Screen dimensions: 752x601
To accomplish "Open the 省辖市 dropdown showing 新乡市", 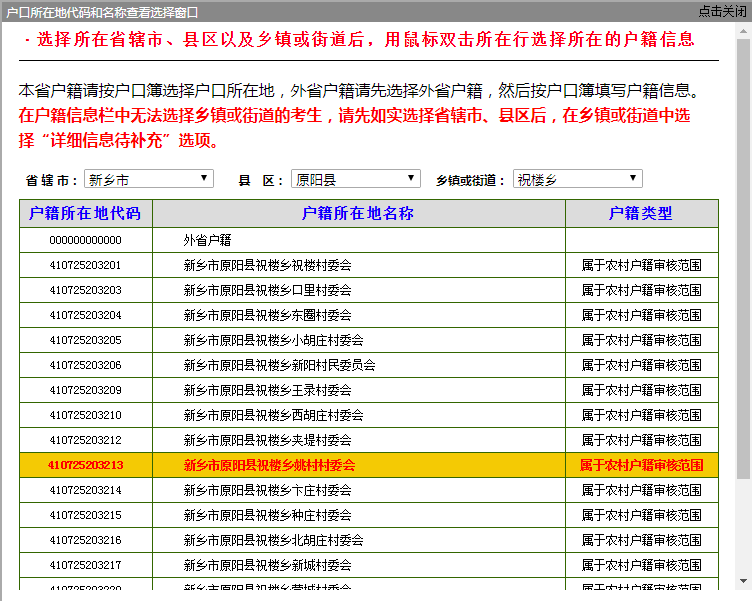I will [149, 178].
